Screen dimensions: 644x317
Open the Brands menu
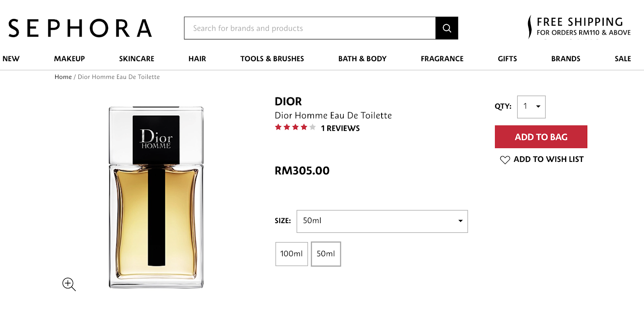click(566, 59)
